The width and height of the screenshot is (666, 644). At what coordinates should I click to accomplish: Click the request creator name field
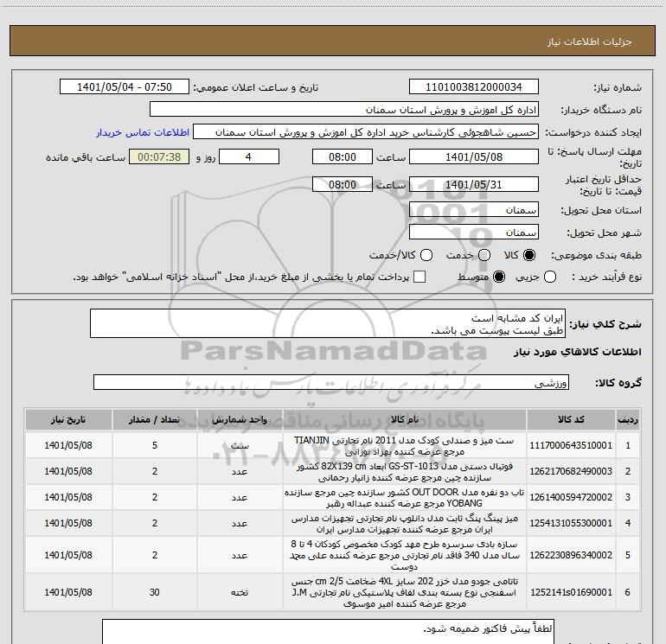pyautogui.click(x=366, y=132)
